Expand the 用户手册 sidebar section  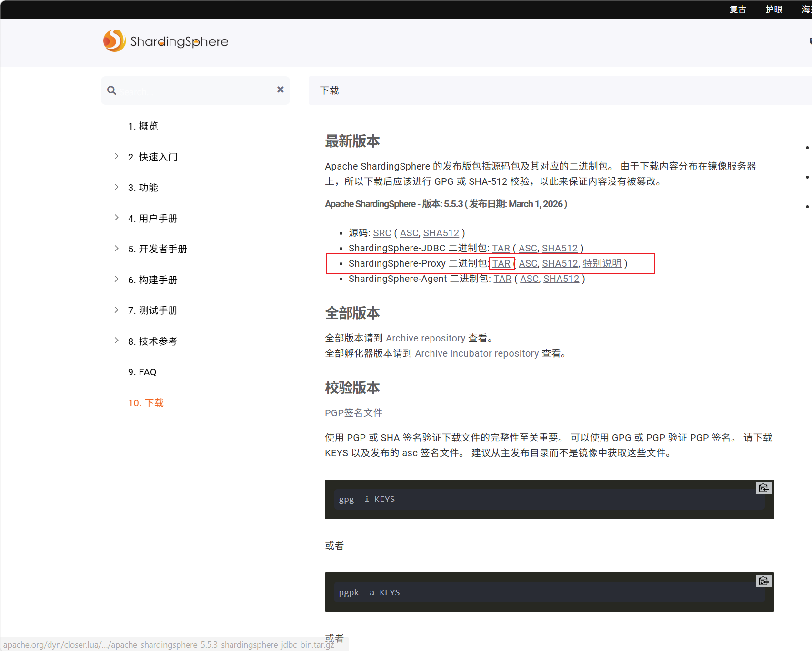point(116,218)
